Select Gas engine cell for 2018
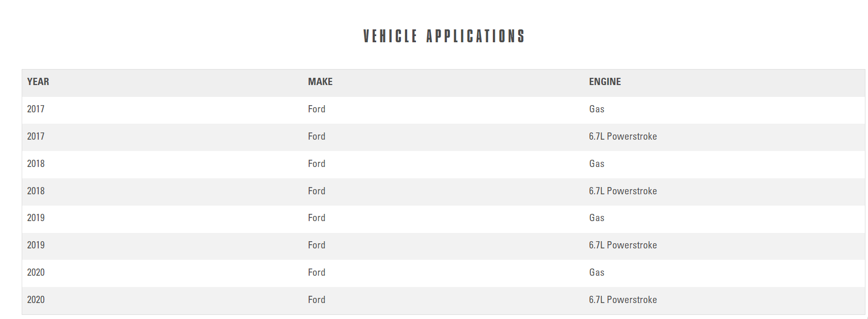 tap(597, 164)
